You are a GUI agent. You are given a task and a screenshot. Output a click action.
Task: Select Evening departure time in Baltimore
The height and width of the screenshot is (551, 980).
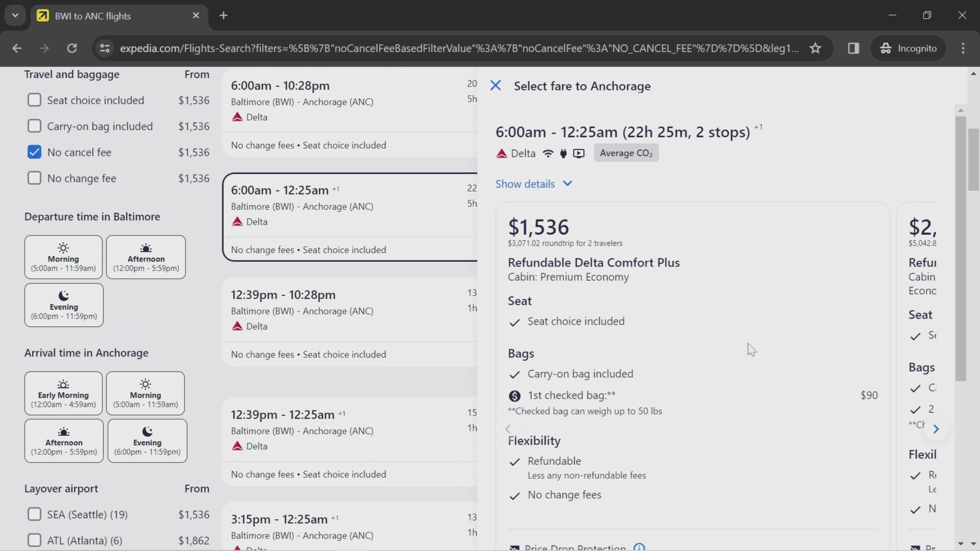tap(64, 305)
